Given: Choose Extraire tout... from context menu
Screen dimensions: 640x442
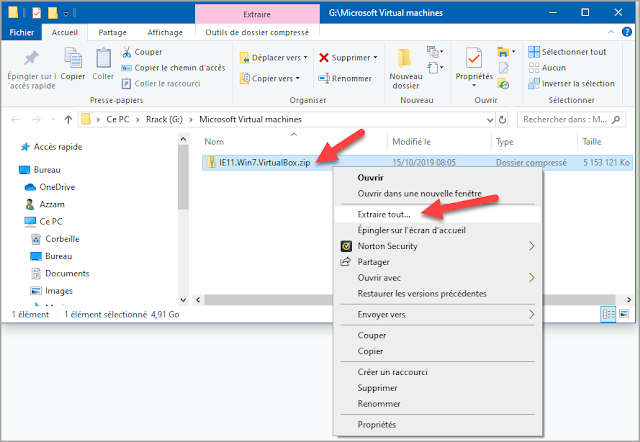Looking at the screenshot, I should pos(438,214).
